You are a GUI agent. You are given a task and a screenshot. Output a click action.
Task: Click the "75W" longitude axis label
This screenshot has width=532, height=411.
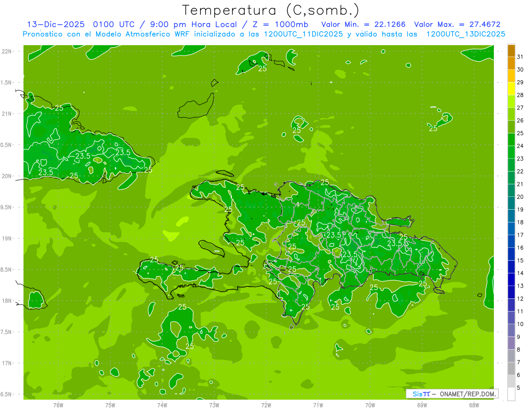tap(110, 405)
